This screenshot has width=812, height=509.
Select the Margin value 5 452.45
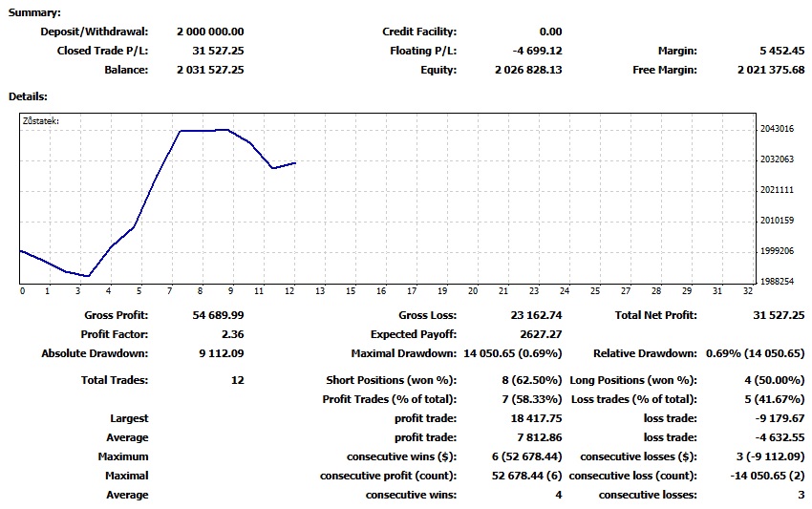782,51
